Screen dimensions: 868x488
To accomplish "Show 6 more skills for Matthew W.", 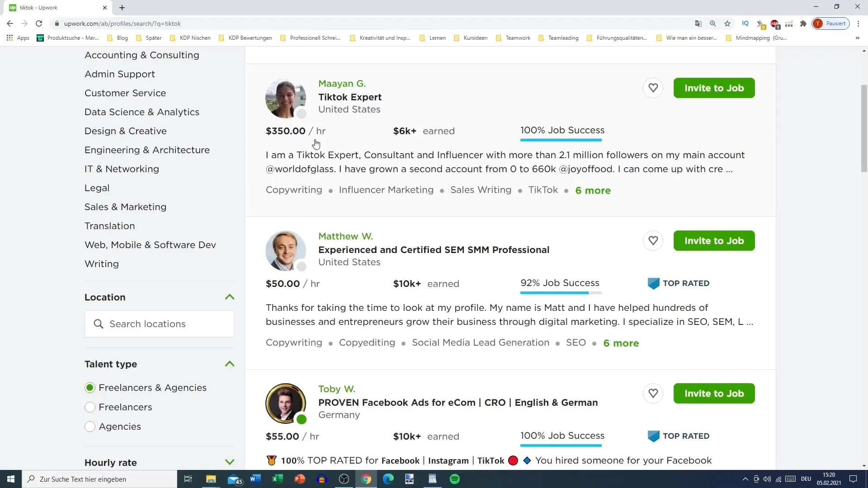I will click(621, 343).
